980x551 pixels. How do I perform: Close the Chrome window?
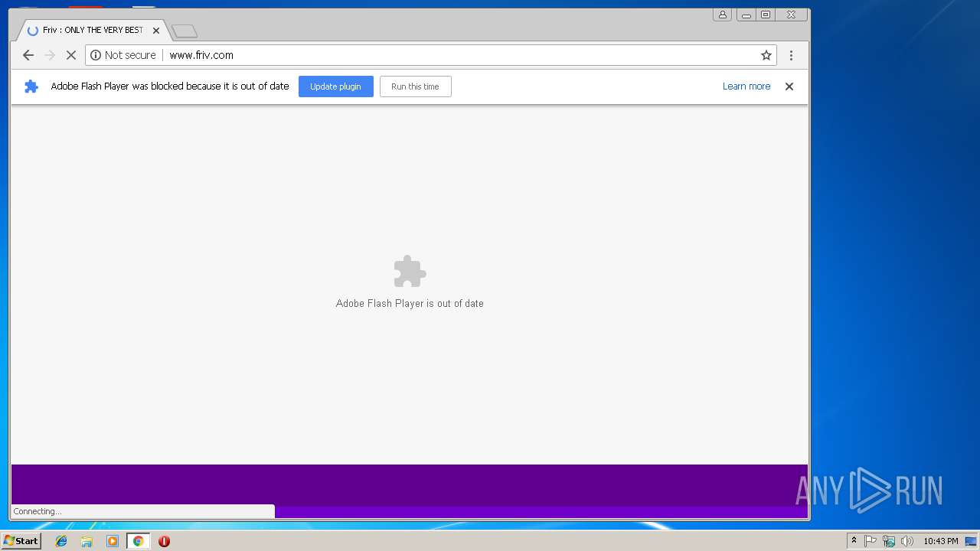point(792,15)
